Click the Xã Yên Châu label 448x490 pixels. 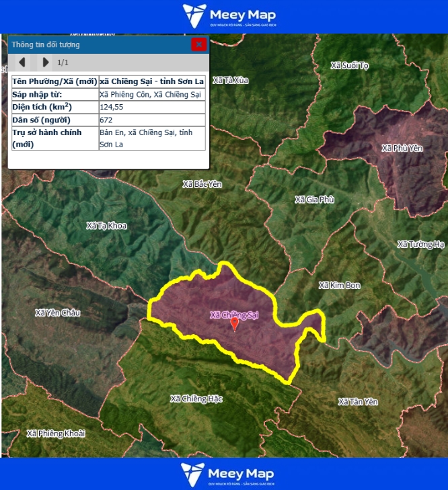pyautogui.click(x=56, y=313)
